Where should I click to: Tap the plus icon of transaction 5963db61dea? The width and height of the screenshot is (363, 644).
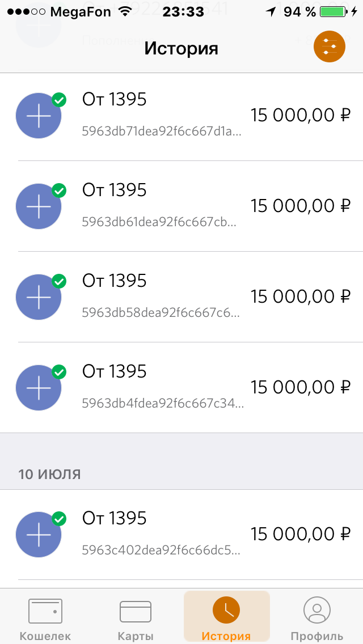pyautogui.click(x=39, y=206)
